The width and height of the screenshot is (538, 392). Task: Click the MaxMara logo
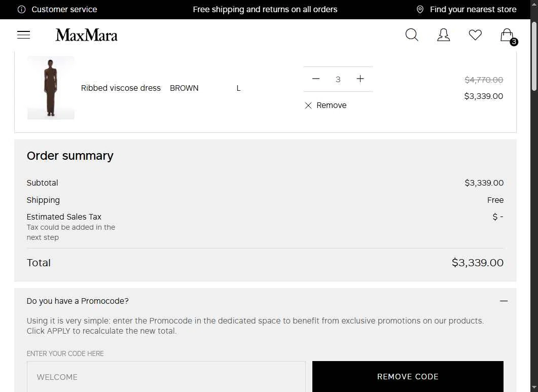point(87,35)
